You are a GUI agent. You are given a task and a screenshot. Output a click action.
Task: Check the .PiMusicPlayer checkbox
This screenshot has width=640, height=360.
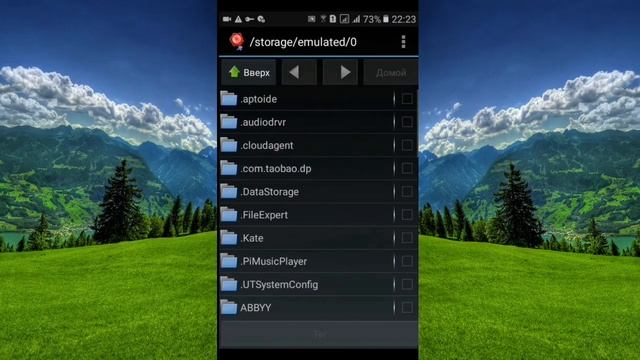[407, 261]
